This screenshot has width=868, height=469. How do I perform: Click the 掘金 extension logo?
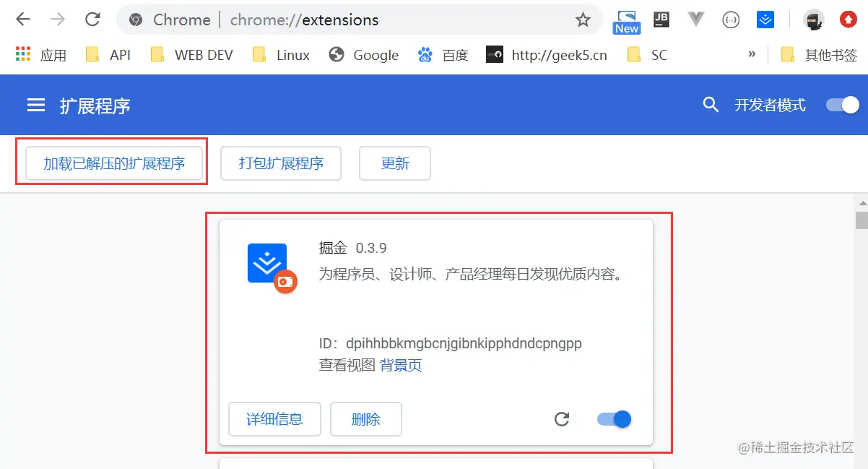point(268,264)
